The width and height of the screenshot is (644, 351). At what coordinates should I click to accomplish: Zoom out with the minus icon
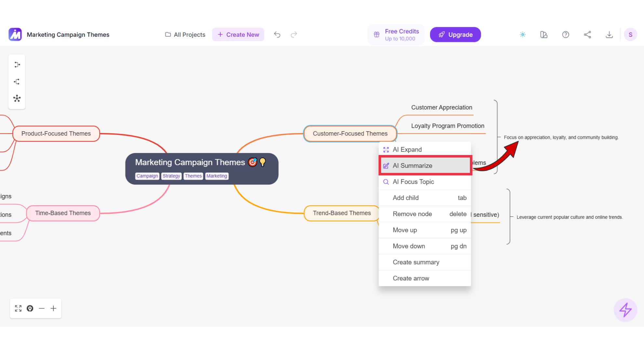click(x=42, y=308)
